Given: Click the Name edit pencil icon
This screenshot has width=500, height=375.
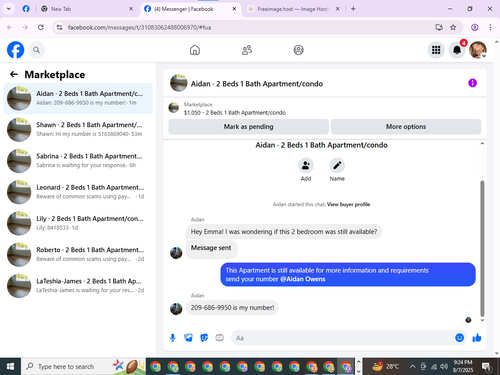Looking at the screenshot, I should 337,165.
